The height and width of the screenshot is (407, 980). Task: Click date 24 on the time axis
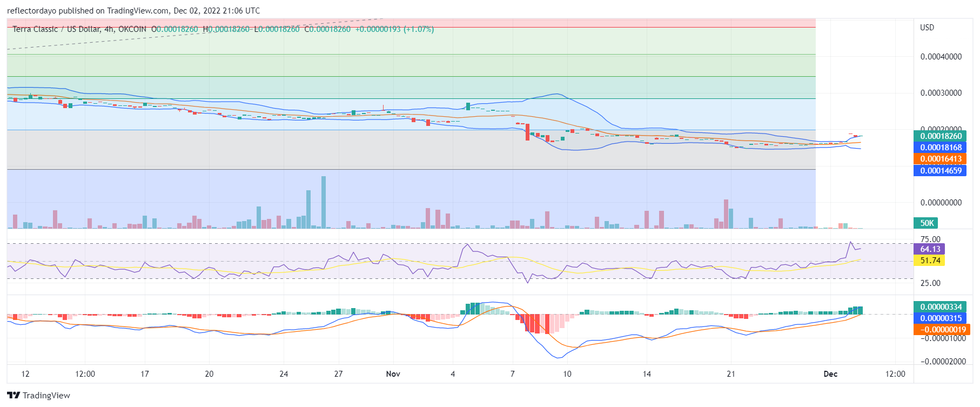(284, 374)
